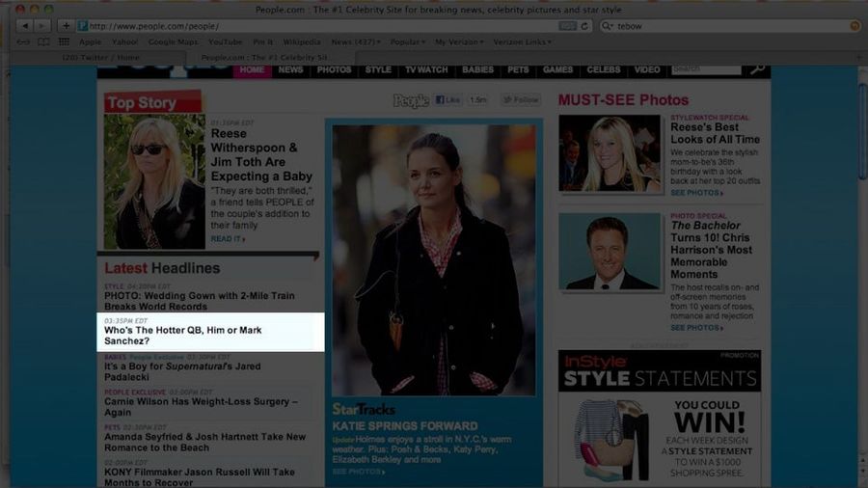Click the vertical page scrollbar thumb
This screenshot has height=488, width=868.
(862, 131)
